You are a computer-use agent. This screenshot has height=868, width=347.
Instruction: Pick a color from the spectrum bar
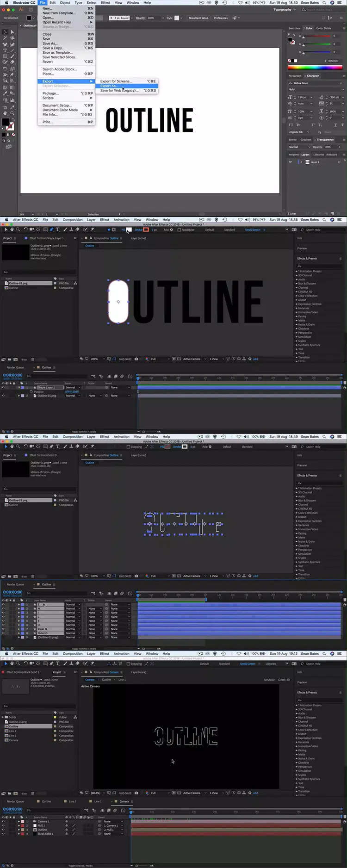point(316,68)
